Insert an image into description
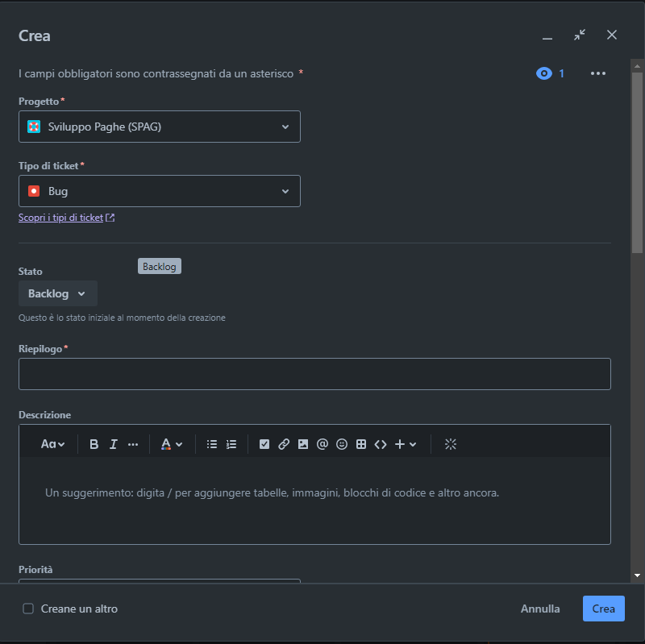Viewport: 645px width, 644px height. coord(303,444)
